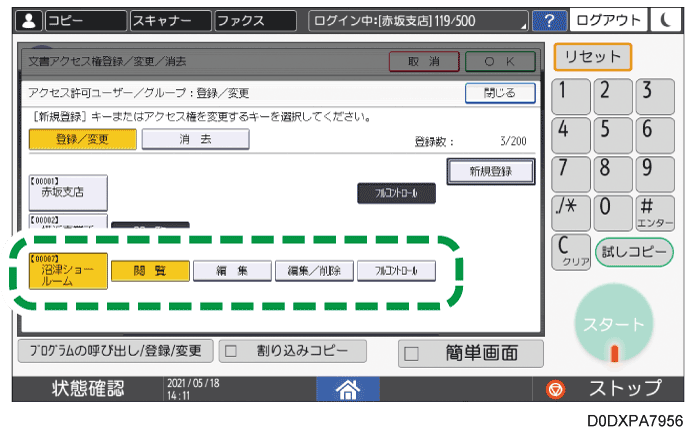Click the 登録数 3/200 count
Image resolution: width=687 pixels, height=431 pixels.
(471, 141)
